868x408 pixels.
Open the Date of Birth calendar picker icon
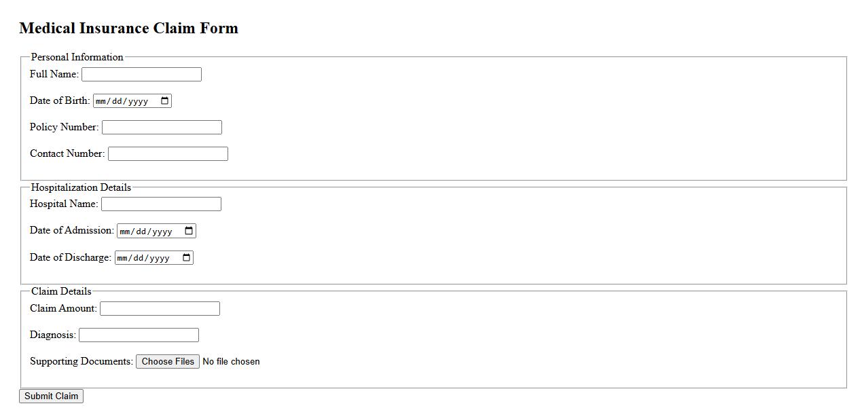tap(164, 101)
